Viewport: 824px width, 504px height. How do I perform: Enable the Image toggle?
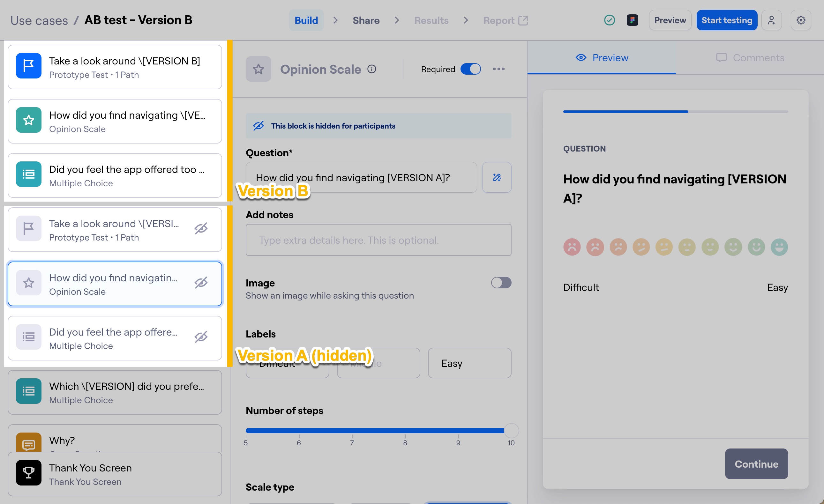coord(501,283)
